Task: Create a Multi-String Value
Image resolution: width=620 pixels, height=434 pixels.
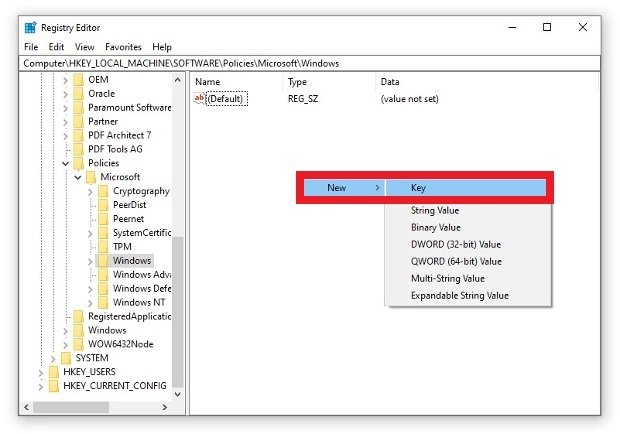Action: point(448,278)
